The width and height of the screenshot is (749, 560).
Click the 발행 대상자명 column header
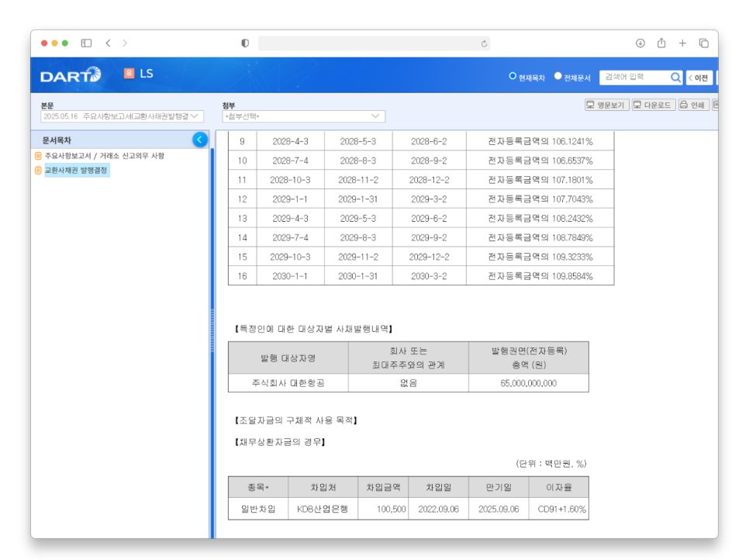288,358
